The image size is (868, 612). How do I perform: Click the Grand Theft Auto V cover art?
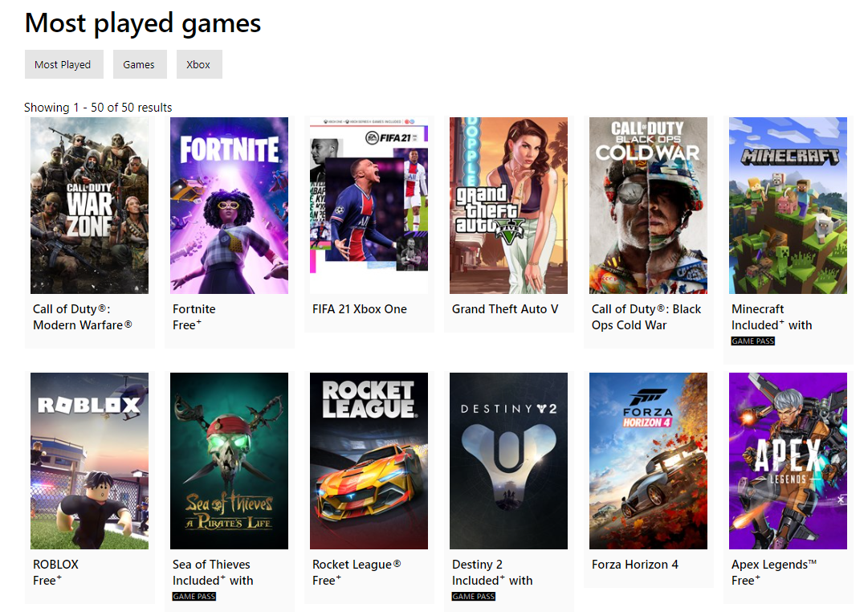coord(508,205)
